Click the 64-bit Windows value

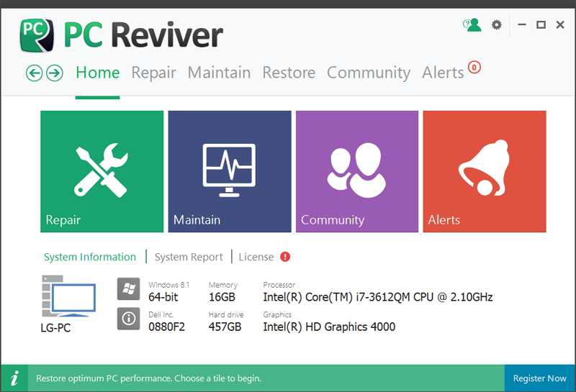163,297
